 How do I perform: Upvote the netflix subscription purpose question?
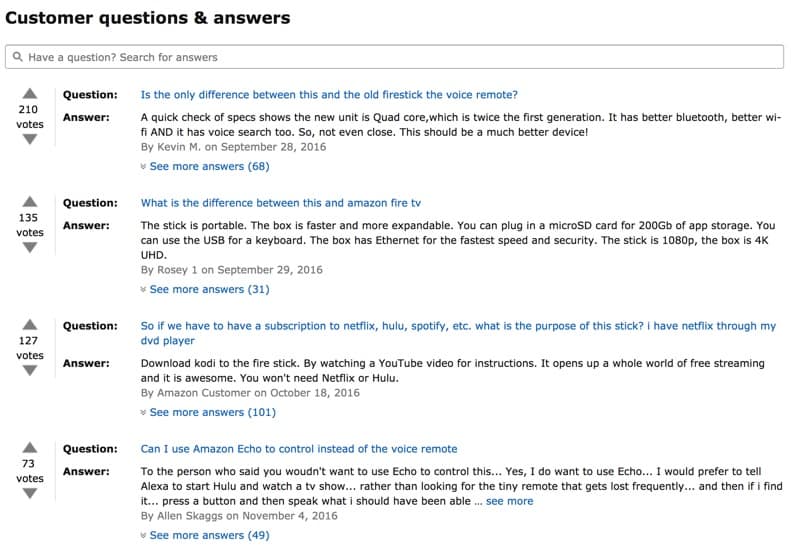(29, 324)
